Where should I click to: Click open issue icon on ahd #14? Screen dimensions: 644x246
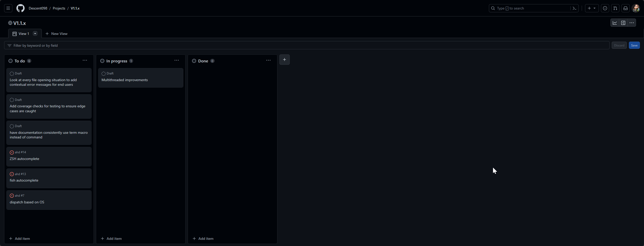(x=12, y=153)
